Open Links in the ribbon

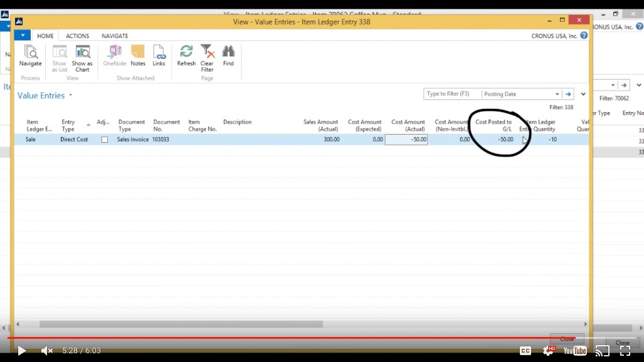(159, 56)
